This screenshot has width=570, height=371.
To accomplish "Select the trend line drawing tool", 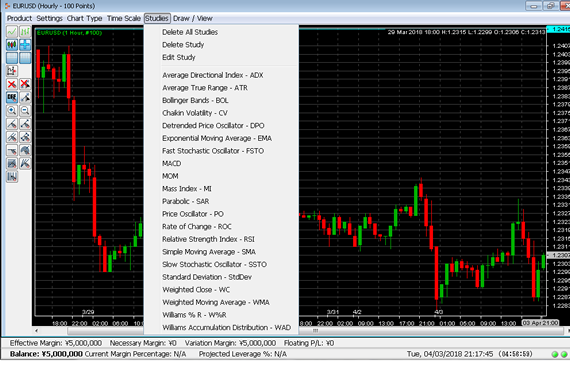I will pyautogui.click(x=12, y=124).
